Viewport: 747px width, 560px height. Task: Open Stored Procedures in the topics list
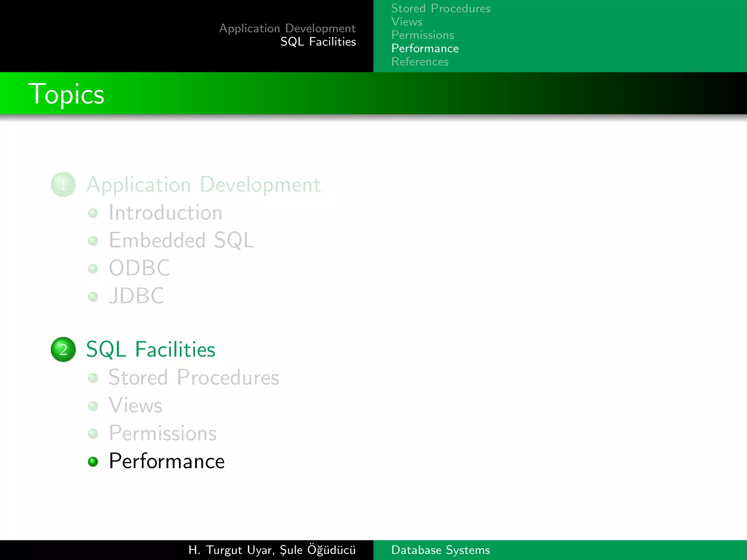tap(194, 377)
